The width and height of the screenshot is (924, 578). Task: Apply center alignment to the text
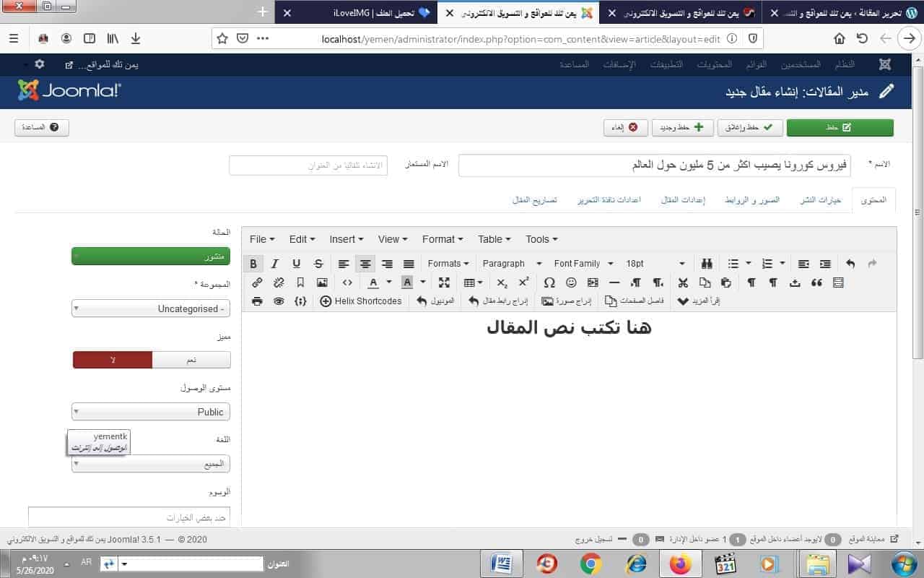tap(365, 264)
